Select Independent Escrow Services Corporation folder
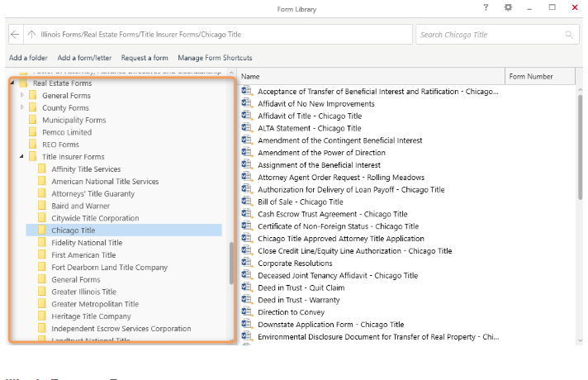588x380 pixels. tap(121, 329)
